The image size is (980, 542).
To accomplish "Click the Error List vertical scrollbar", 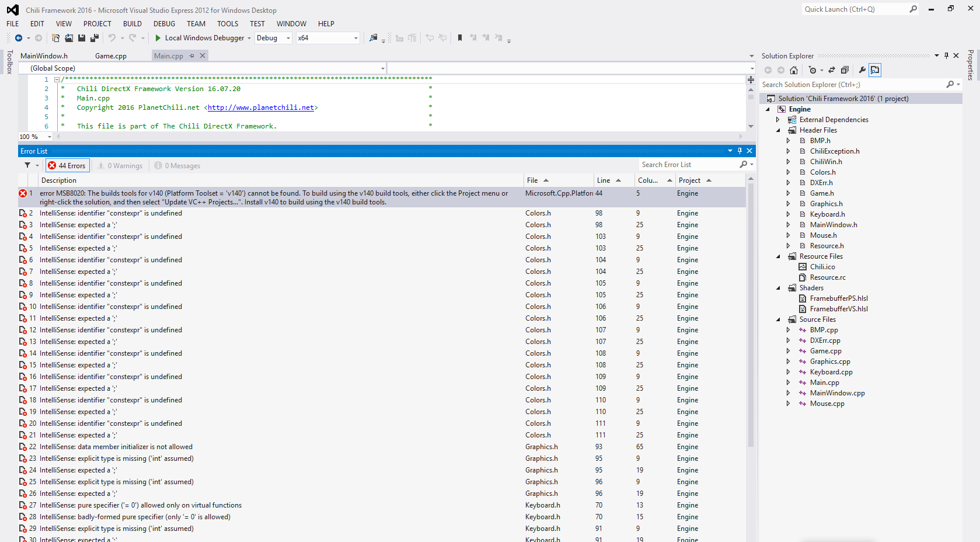I will [x=751, y=315].
